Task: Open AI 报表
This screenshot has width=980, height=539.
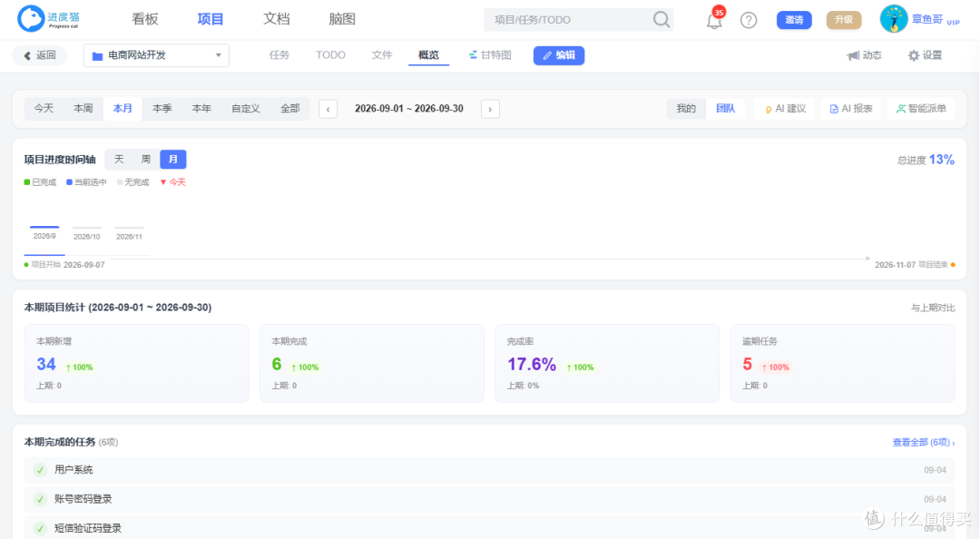Action: tap(850, 109)
